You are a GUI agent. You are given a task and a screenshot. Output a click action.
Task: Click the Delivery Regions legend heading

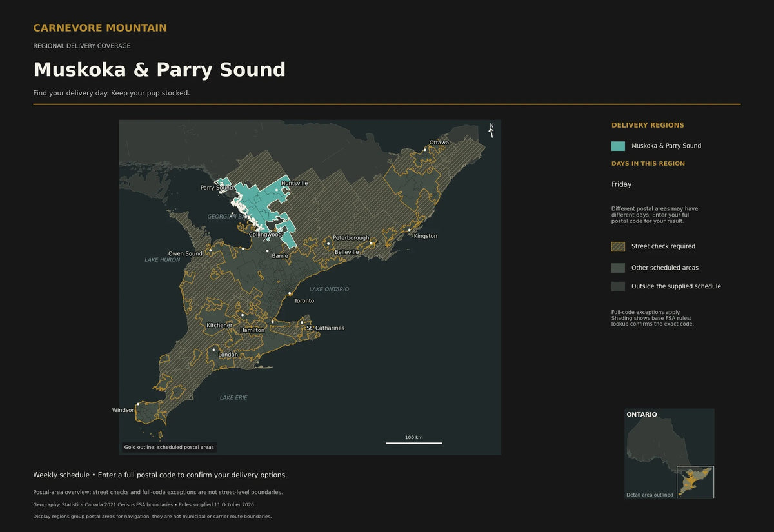pos(648,126)
